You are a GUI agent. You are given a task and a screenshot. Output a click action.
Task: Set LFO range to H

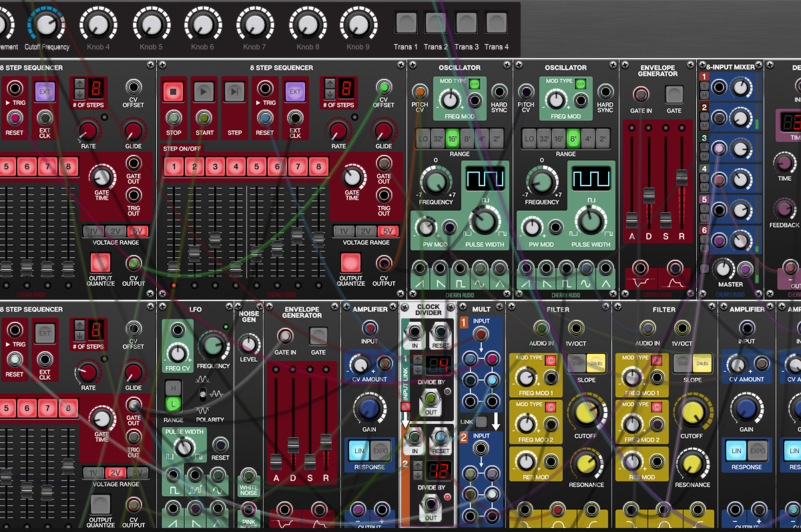174,388
